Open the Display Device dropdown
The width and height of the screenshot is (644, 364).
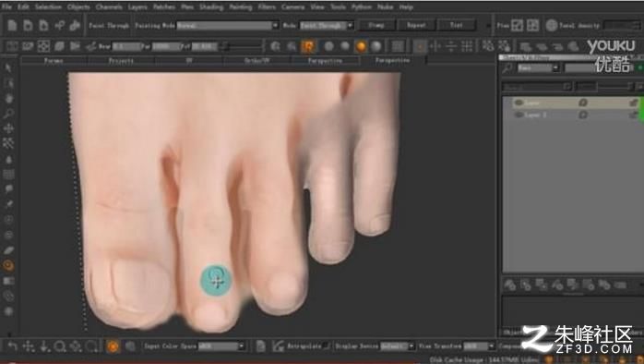398,346
